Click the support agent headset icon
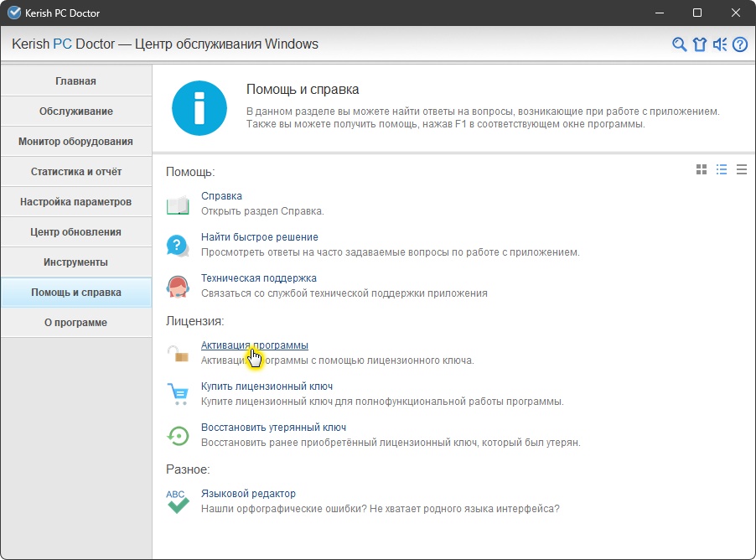756x560 pixels. [x=178, y=287]
